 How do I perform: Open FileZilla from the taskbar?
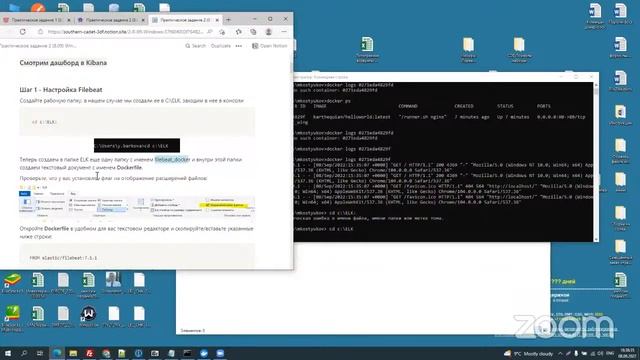click(89, 353)
